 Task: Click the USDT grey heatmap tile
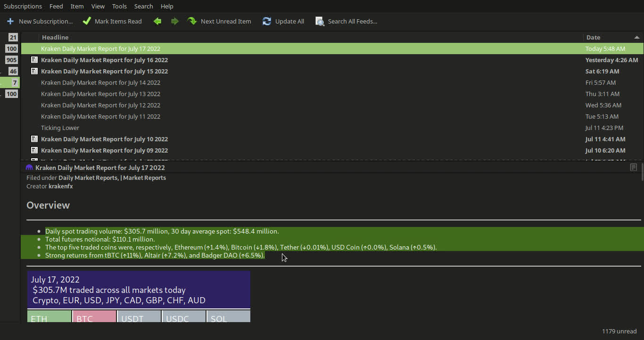(x=139, y=316)
